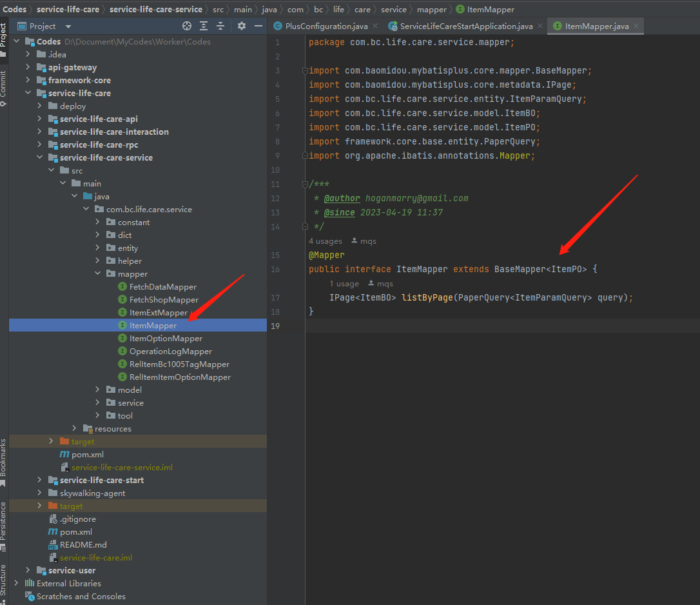Viewport: 700px width, 605px height.
Task: Click service-life-care-service in the breadcrumb
Action: [156, 10]
